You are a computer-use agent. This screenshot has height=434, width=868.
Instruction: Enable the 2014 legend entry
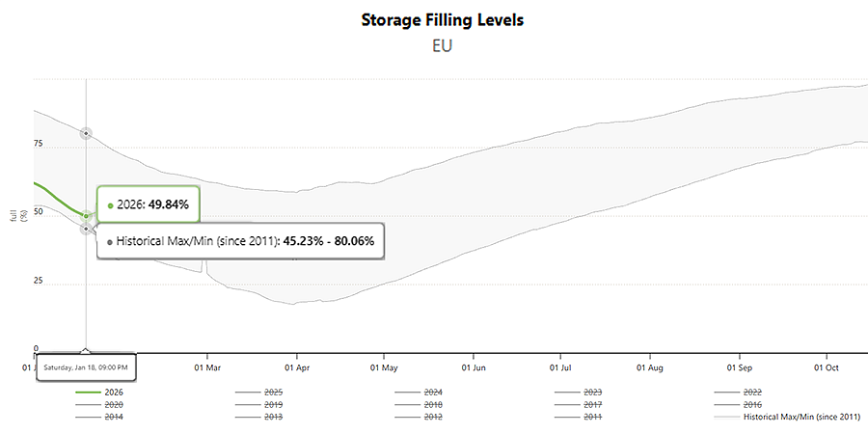(x=114, y=417)
